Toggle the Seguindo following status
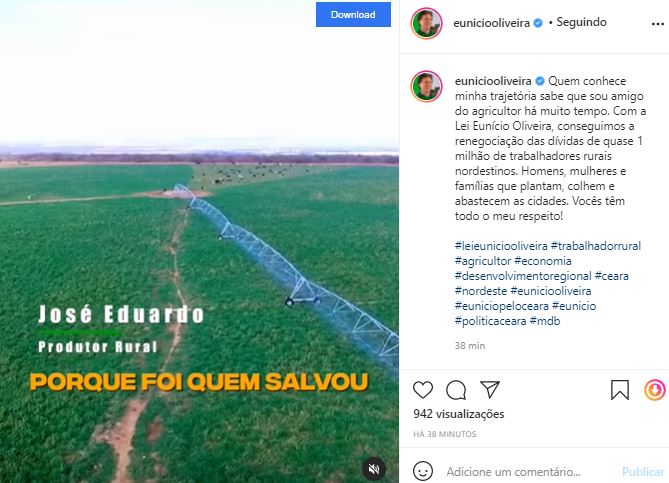669x483 pixels. click(x=581, y=22)
